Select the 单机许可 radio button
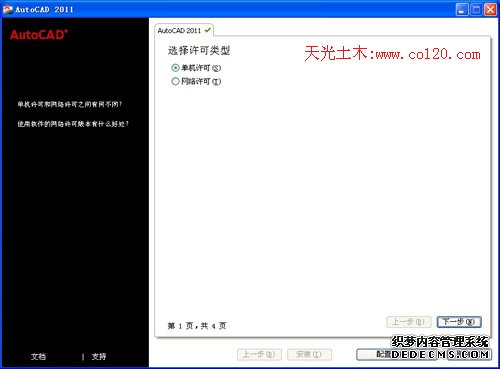This screenshot has height=369, width=500. pyautogui.click(x=175, y=68)
